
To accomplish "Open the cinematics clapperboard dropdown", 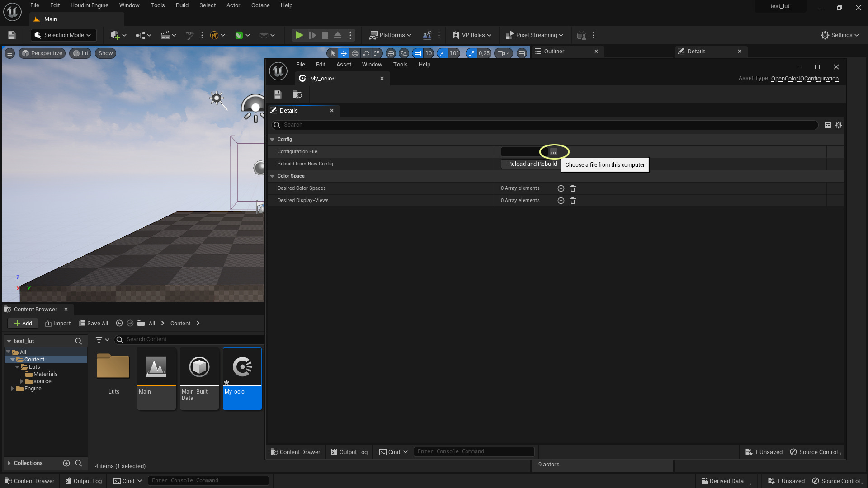I will coord(168,35).
